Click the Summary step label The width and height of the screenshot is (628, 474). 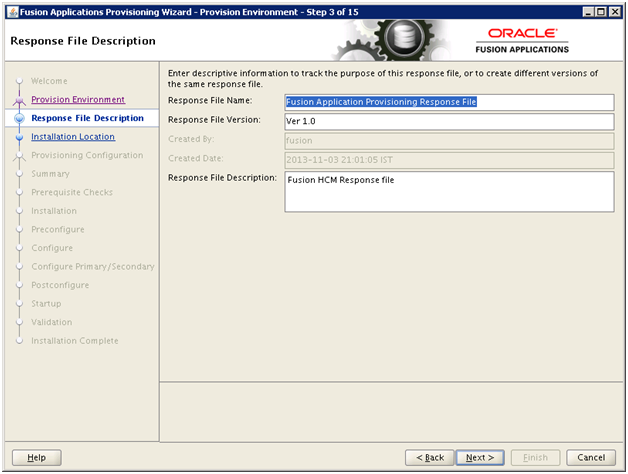(x=50, y=174)
